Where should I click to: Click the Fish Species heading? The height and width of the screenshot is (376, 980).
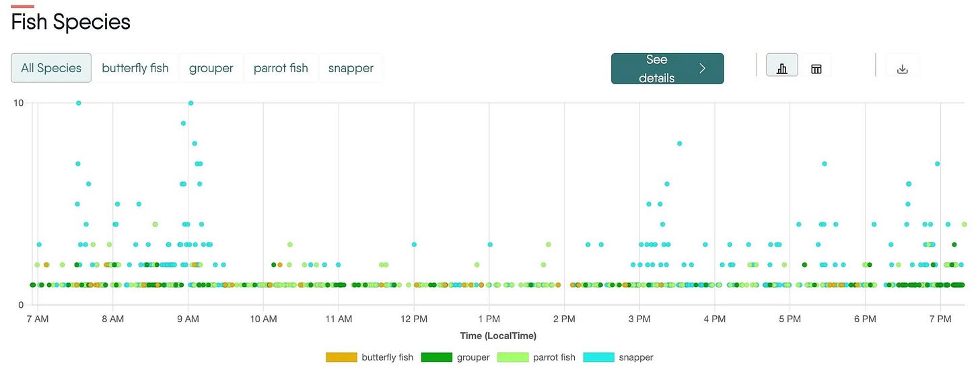[x=71, y=22]
